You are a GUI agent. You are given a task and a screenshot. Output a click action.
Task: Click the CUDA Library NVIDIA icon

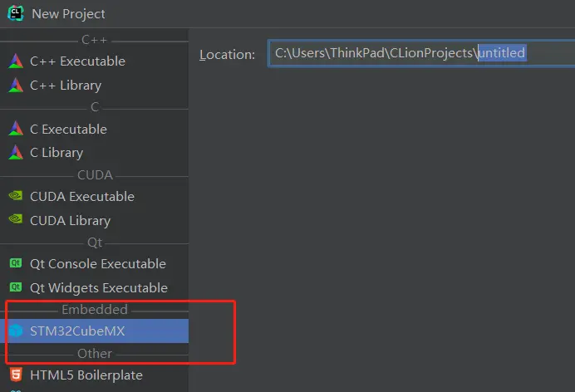[16, 221]
